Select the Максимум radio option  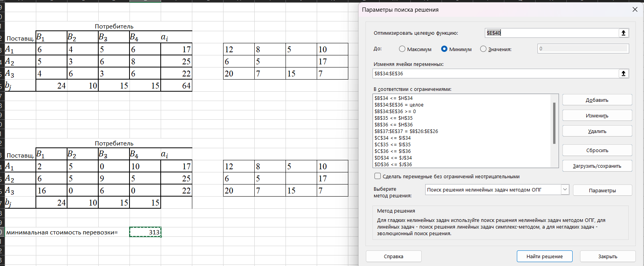(402, 49)
